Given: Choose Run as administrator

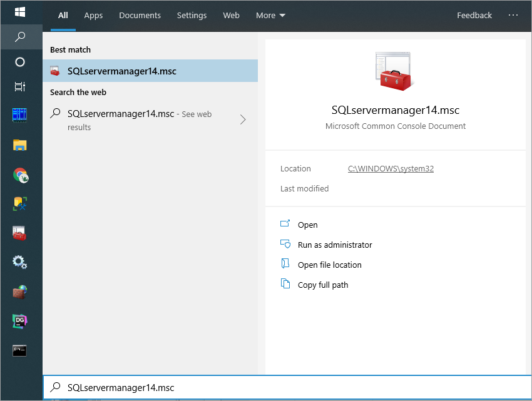Looking at the screenshot, I should [335, 245].
